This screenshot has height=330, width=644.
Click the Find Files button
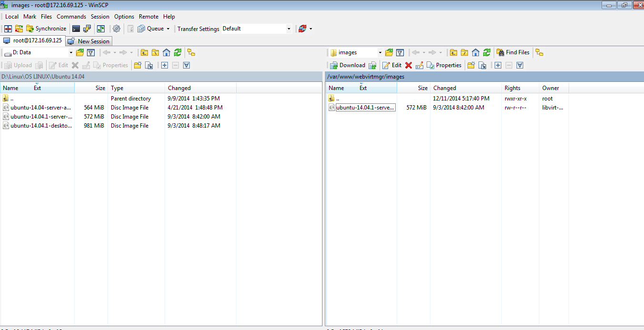pyautogui.click(x=513, y=52)
